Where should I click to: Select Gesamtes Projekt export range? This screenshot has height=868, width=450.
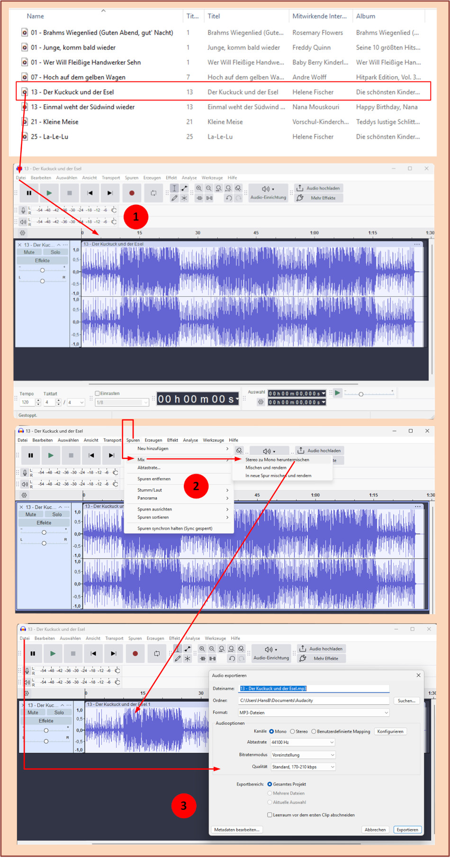[270, 784]
